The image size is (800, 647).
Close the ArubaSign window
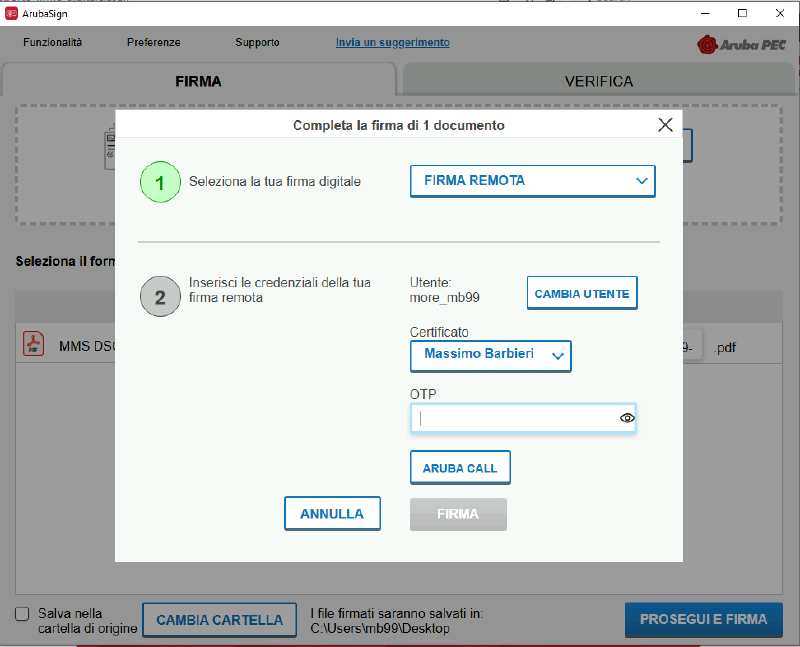[780, 13]
